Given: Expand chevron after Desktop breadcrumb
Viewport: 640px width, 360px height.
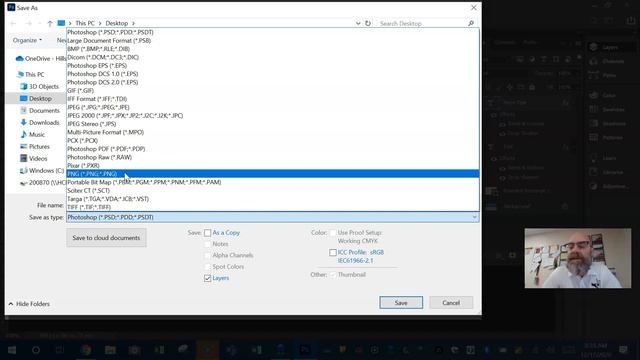Looking at the screenshot, I should [x=133, y=23].
